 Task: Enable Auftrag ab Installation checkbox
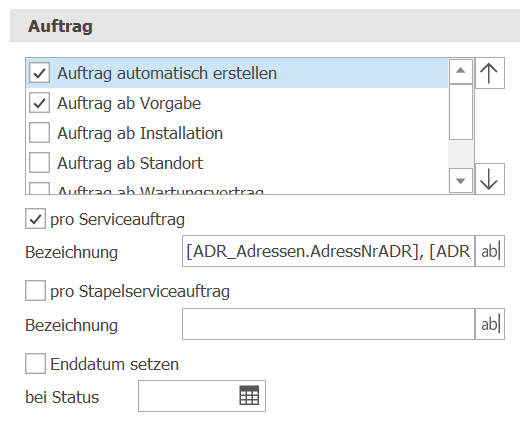click(39, 133)
